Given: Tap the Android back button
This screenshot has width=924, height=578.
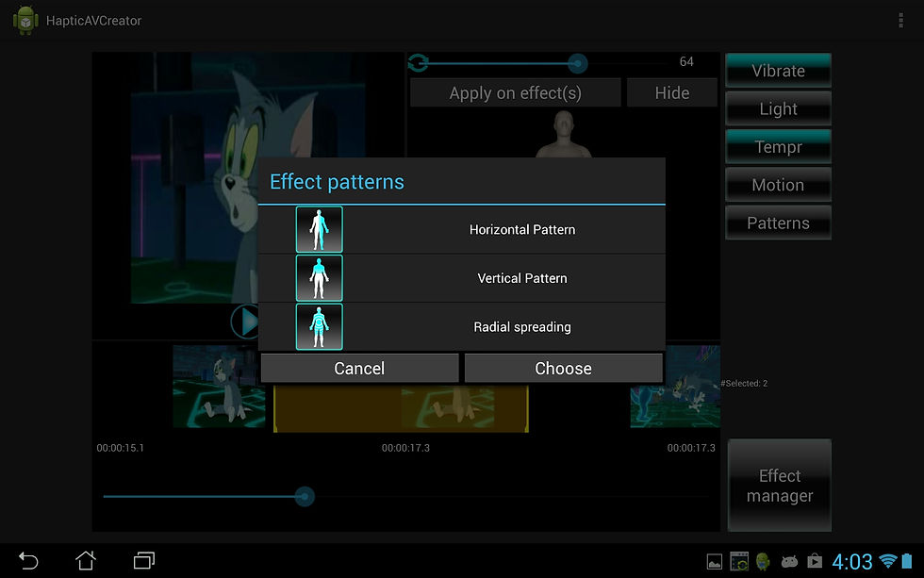Looking at the screenshot, I should click(28, 560).
